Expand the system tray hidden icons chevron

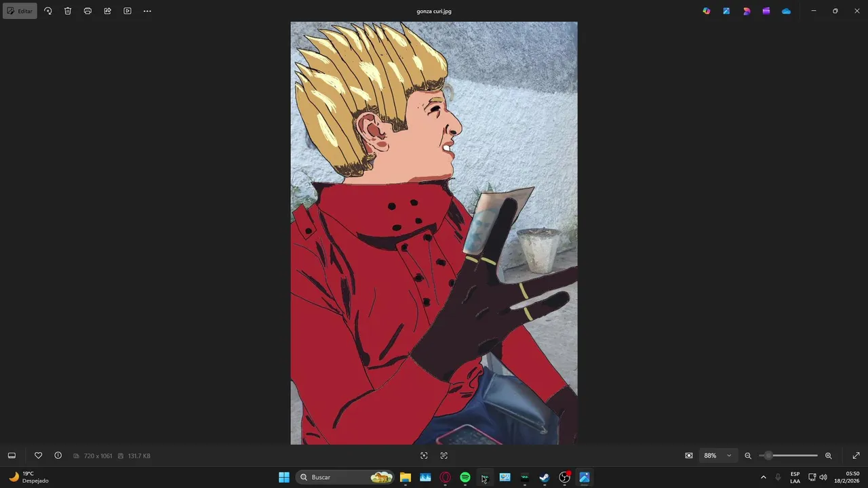point(763,477)
